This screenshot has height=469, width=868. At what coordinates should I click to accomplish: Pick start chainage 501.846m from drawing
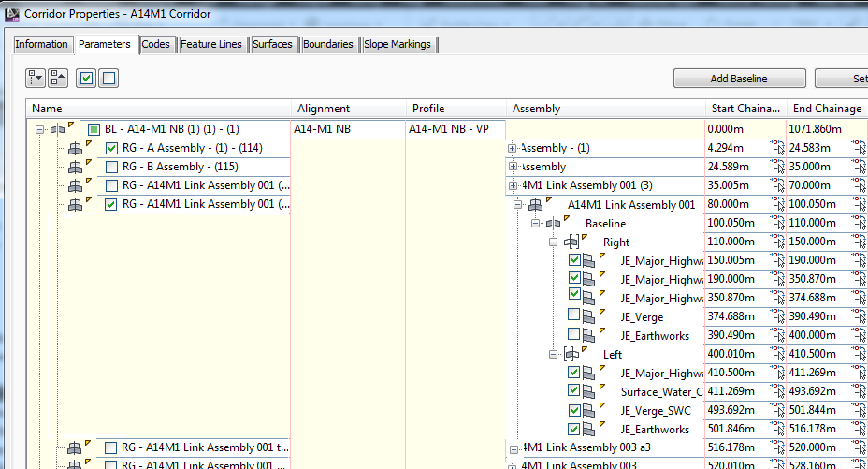777,429
